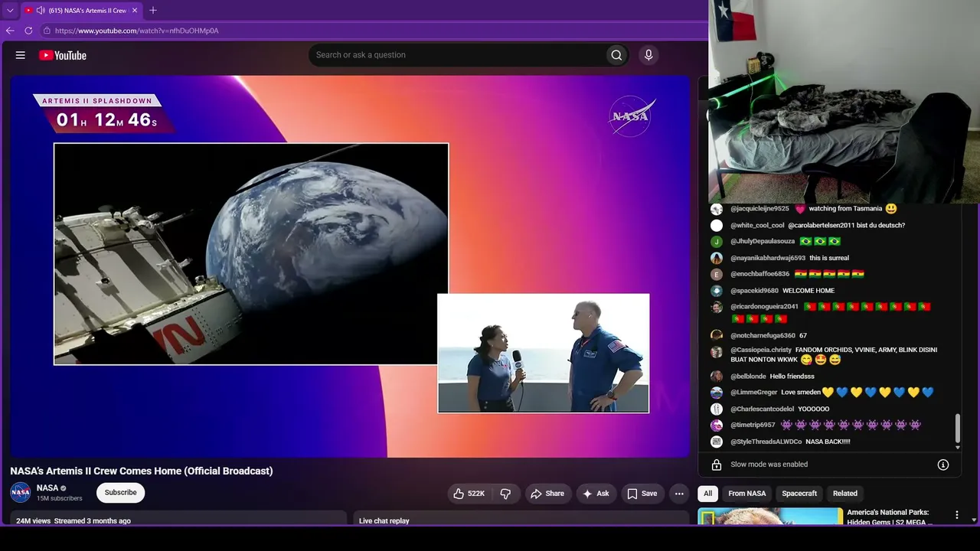Save the video to a playlist

pos(642,494)
